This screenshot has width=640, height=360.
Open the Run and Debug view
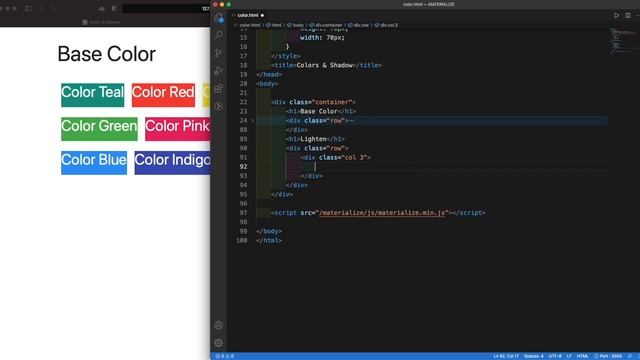tap(219, 71)
